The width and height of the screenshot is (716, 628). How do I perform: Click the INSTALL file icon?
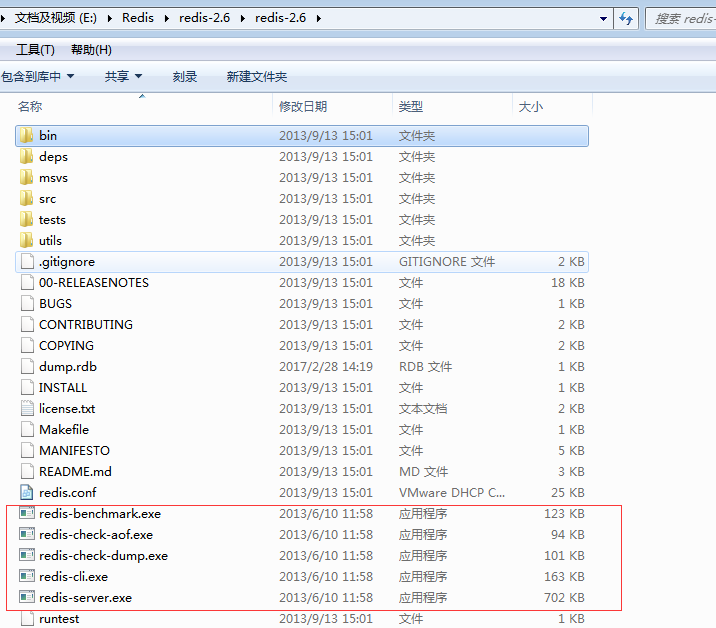click(x=27, y=387)
